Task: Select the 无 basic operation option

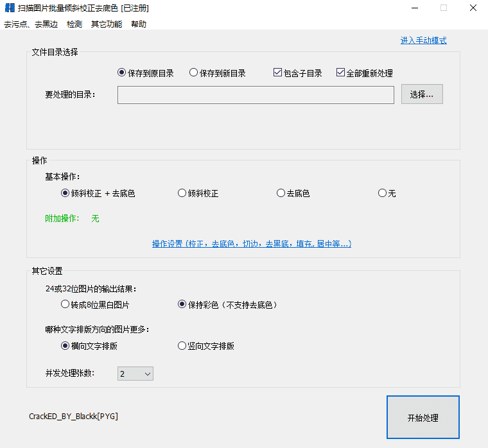Action: click(x=382, y=193)
